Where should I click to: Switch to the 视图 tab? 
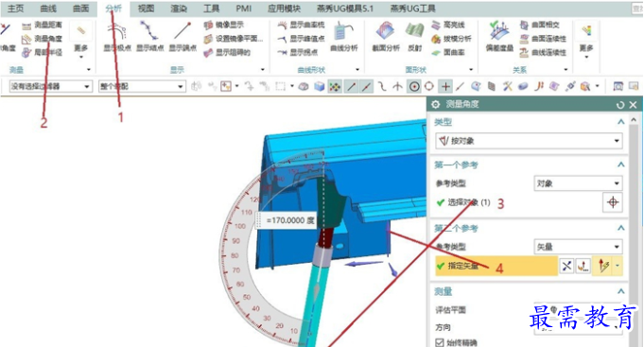click(146, 9)
